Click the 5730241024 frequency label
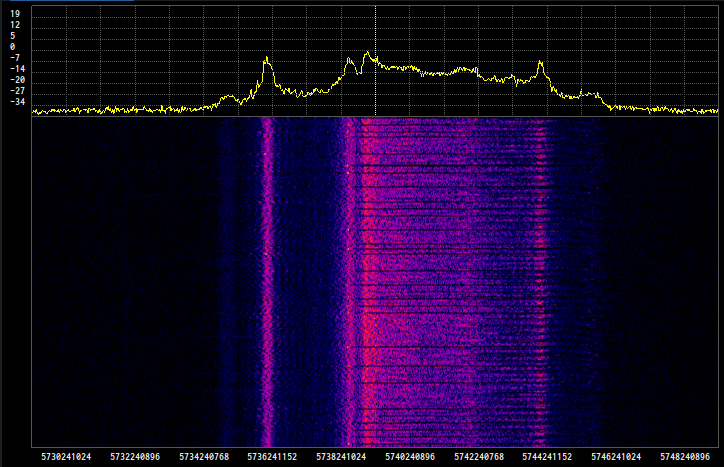The image size is (724, 467). click(66, 457)
